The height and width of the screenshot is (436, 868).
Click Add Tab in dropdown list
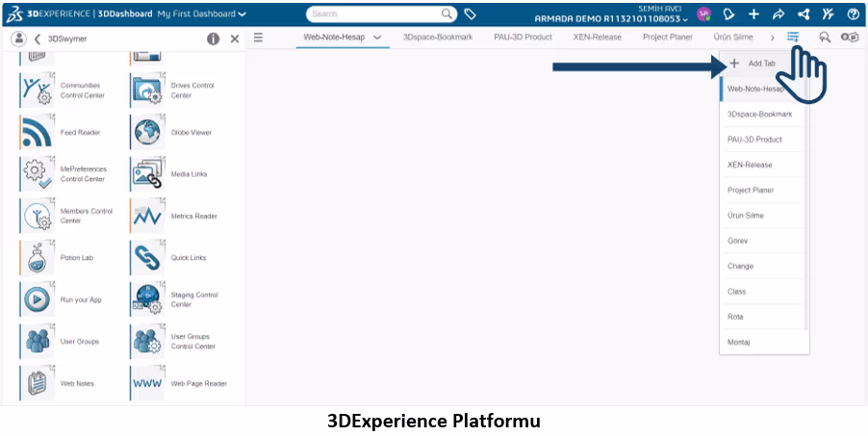click(x=762, y=64)
